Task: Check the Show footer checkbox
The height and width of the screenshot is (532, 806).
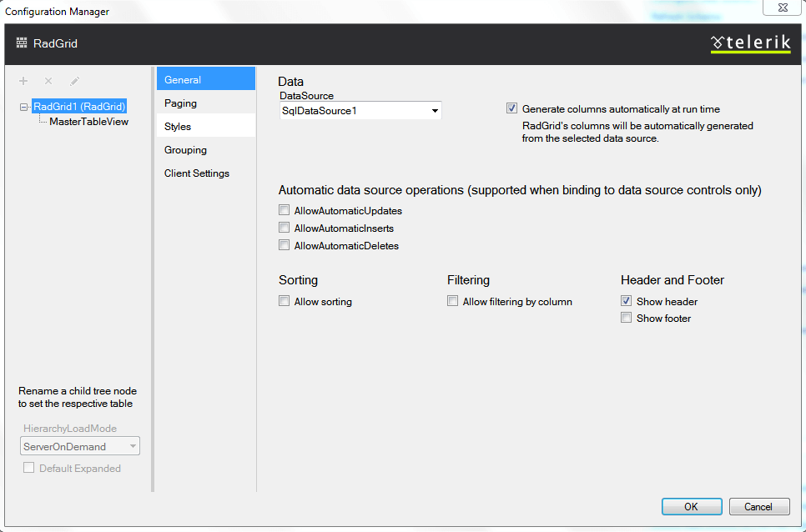Action: [x=627, y=319]
